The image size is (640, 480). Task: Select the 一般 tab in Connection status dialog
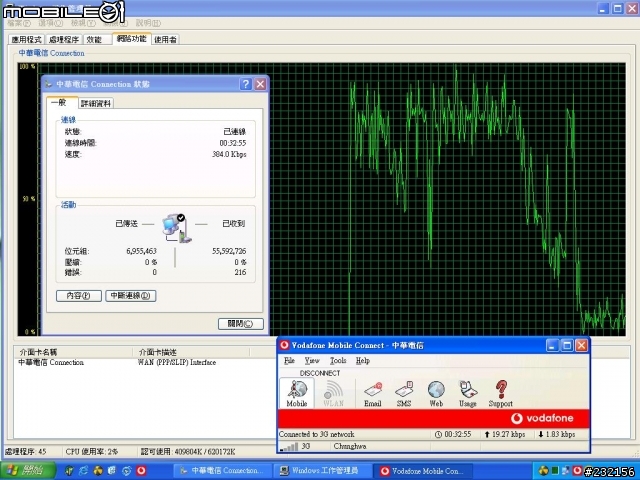pos(60,102)
